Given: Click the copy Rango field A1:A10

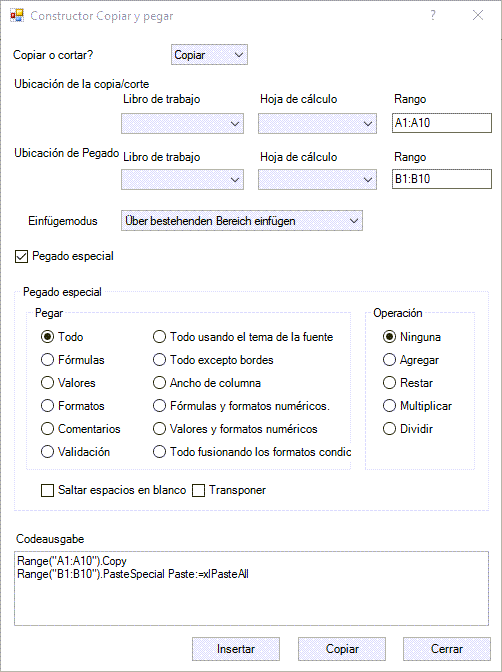Looking at the screenshot, I should [442, 123].
